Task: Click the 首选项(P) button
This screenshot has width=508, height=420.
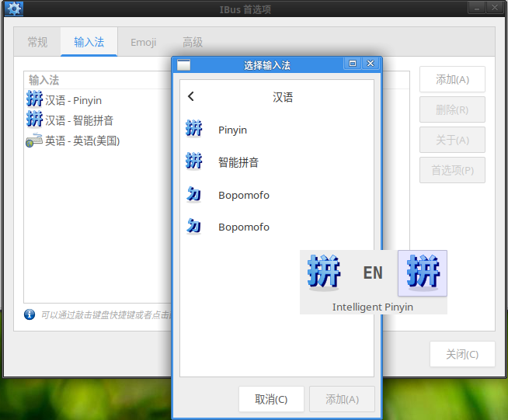Action: [x=452, y=170]
